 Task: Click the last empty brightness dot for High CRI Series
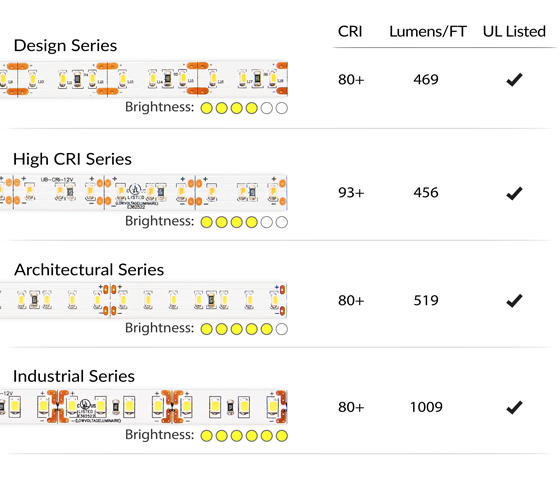pos(282,222)
